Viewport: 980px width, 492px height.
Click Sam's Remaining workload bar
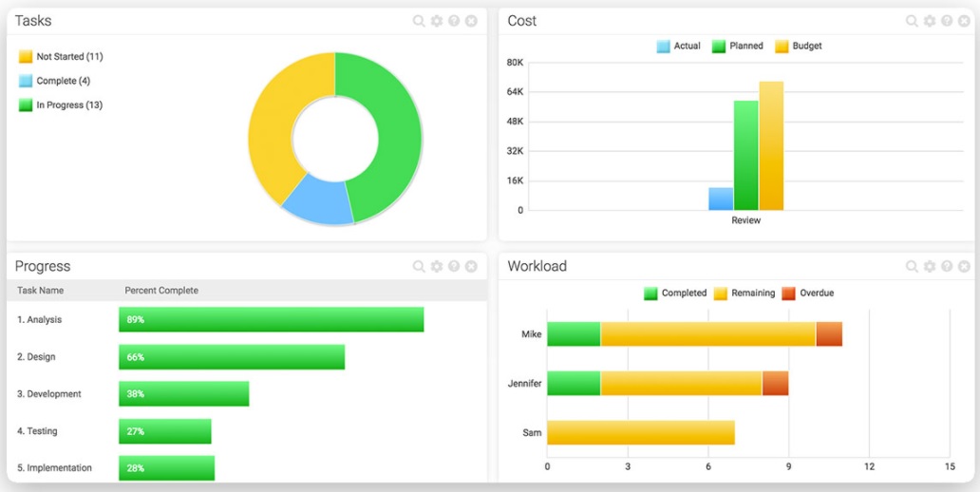coord(641,433)
